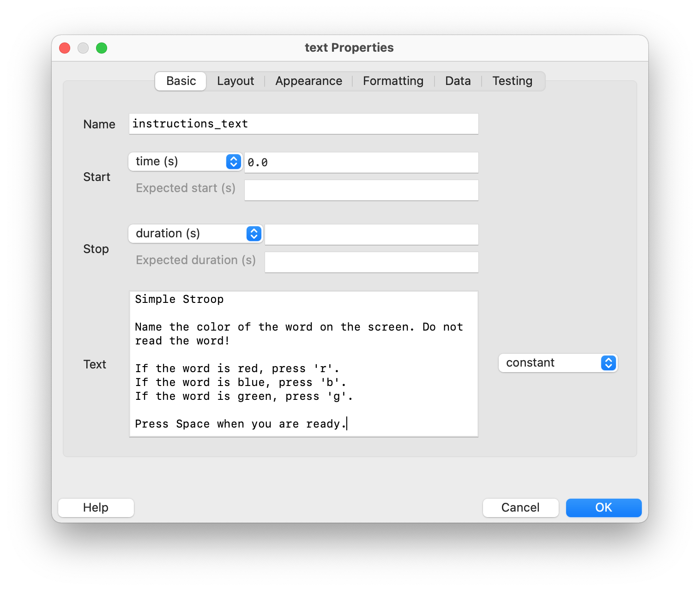The height and width of the screenshot is (591, 700).
Task: Open the Stop 'duration (s)' dropdown
Action: click(195, 234)
